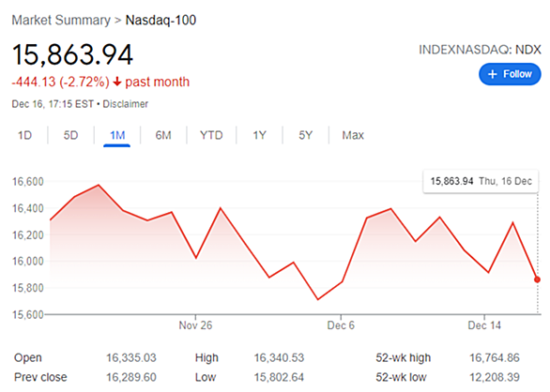Click the Nov 26 axis date label

(195, 325)
